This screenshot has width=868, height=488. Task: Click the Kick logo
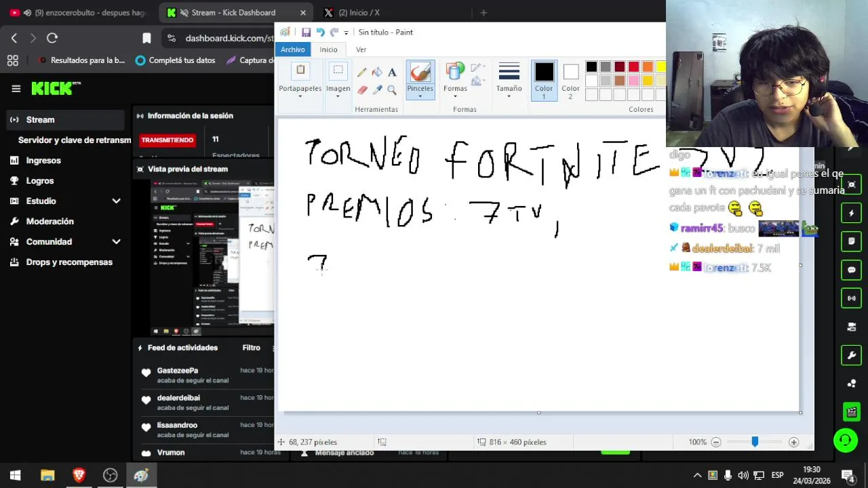click(x=56, y=88)
